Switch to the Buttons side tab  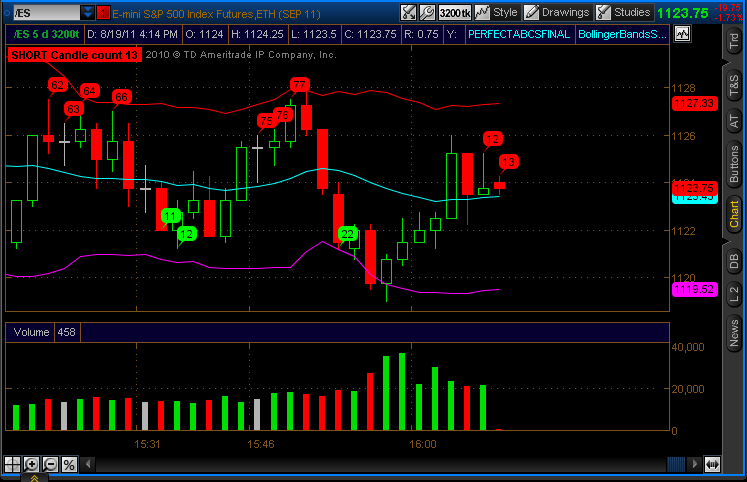(734, 164)
